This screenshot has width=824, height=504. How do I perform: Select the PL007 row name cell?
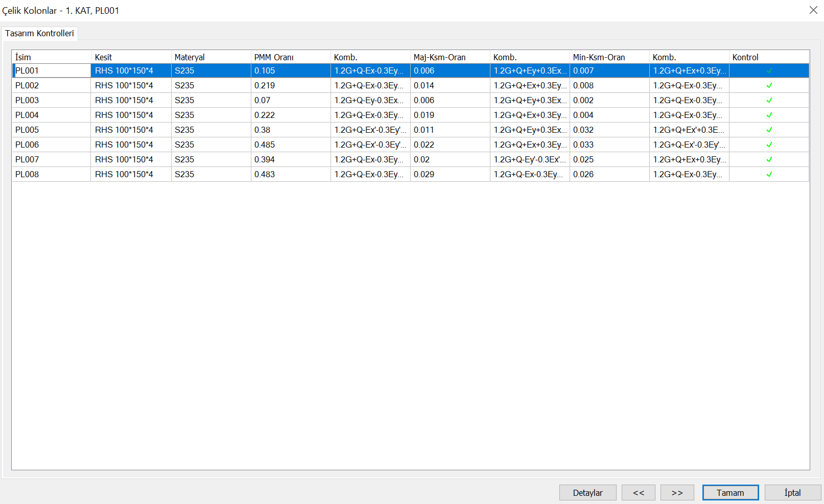point(27,159)
